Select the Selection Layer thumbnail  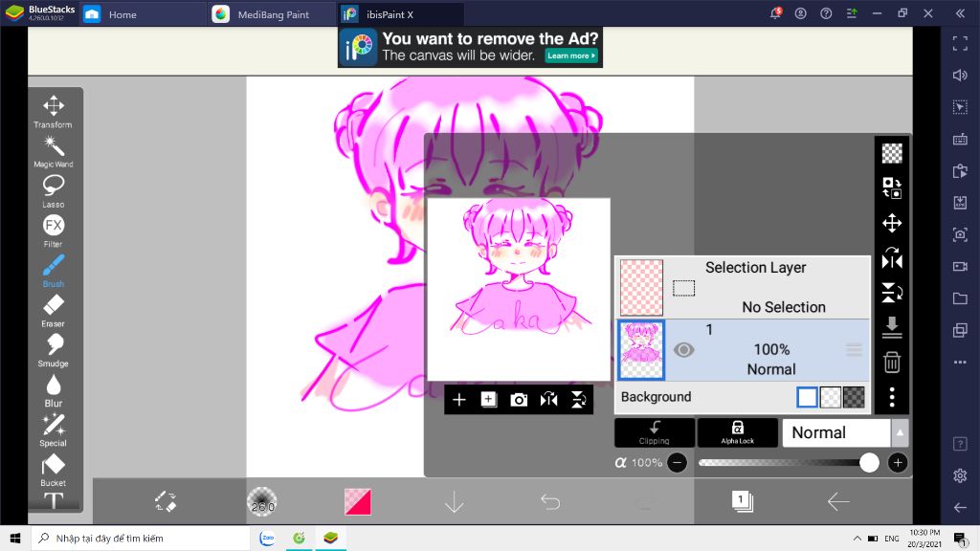641,287
